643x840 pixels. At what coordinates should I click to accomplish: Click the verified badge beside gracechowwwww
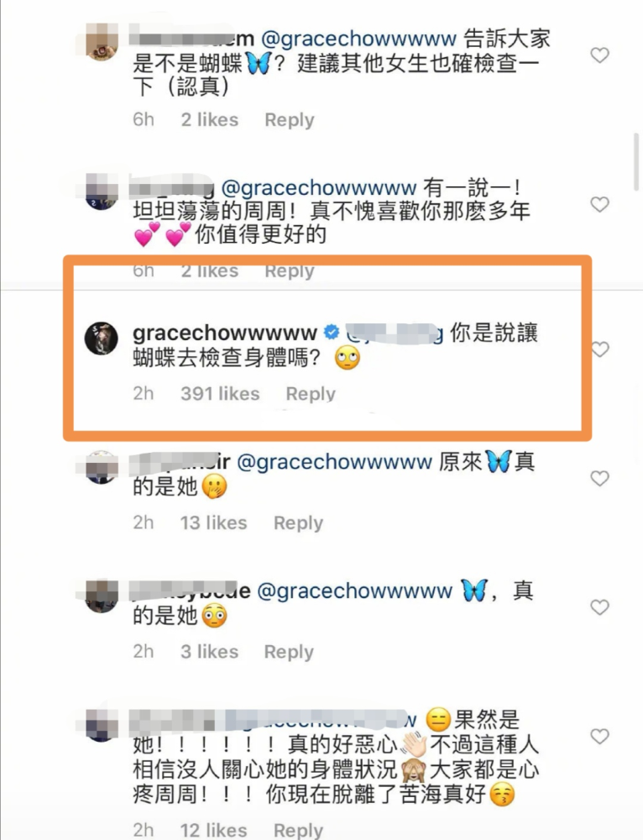point(332,332)
